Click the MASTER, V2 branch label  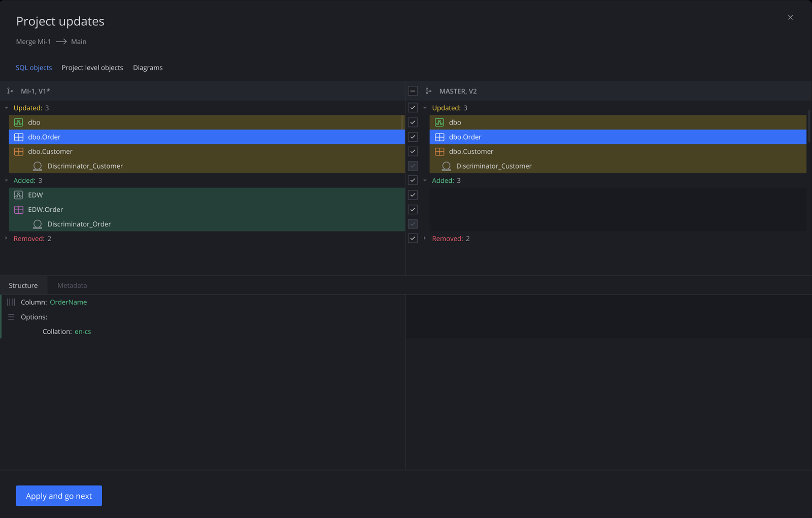(458, 91)
